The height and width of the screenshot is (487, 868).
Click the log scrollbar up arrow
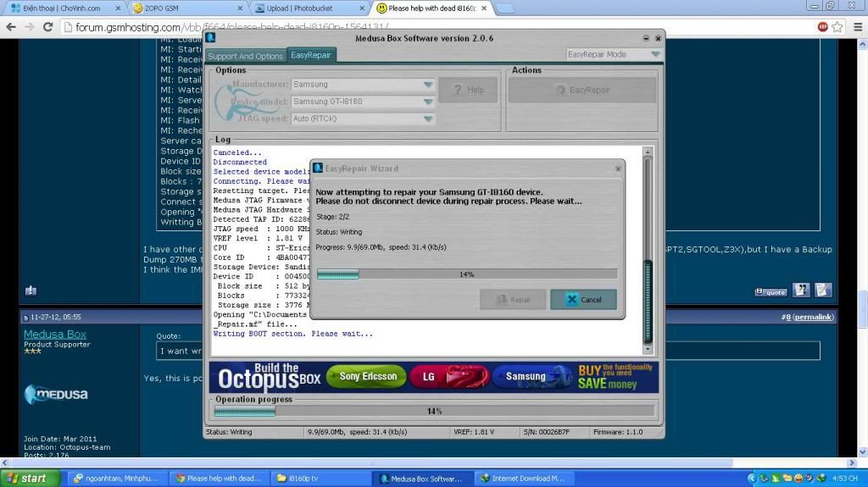coord(648,151)
